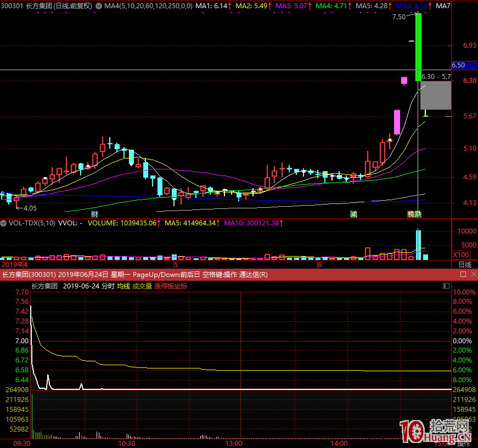Click the 14:00 time axis label
Screen dimensions: 478x448
339,444
